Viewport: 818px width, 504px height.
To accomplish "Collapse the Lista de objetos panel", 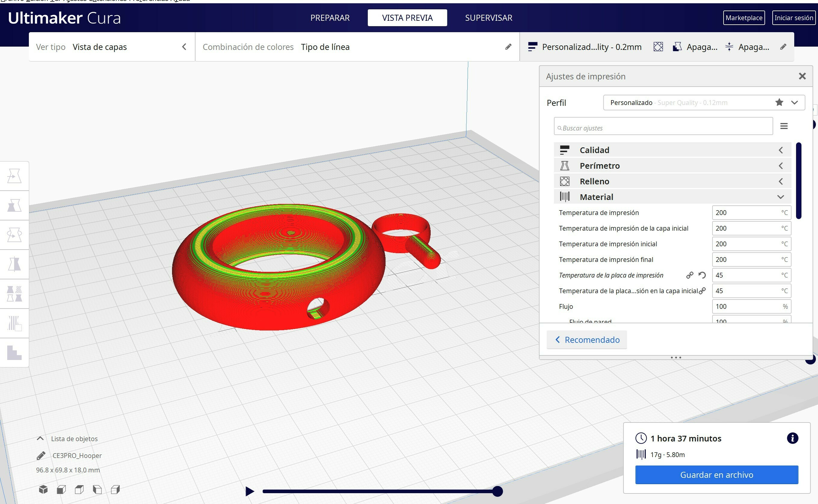I will click(40, 438).
